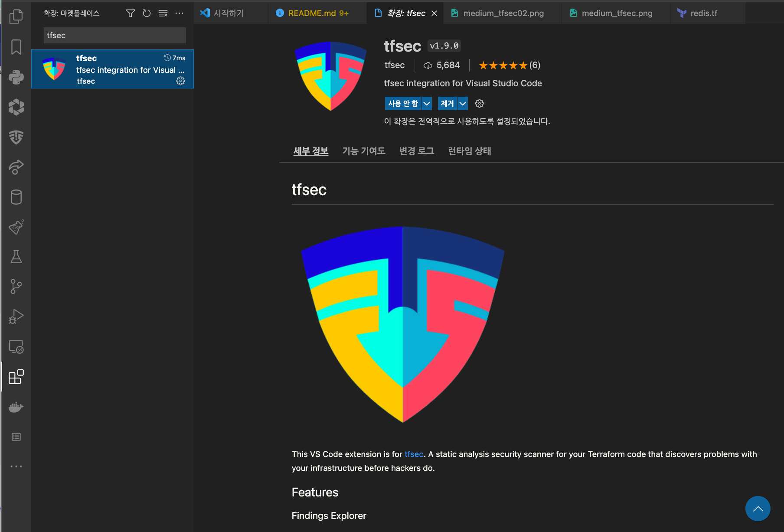
Task: Switch to the medium_tfsec.png tab
Action: (617, 13)
